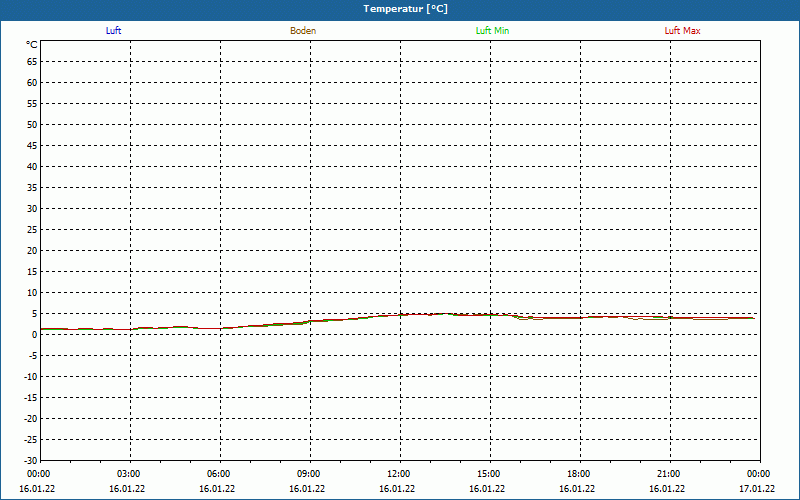This screenshot has width=800, height=500.
Task: Click temperature curve at 09:00 gridline
Action: tap(310, 321)
